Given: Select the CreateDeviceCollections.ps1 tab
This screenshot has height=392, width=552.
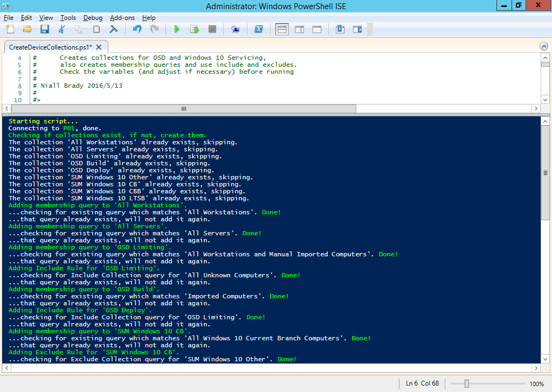Looking at the screenshot, I should pyautogui.click(x=50, y=47).
